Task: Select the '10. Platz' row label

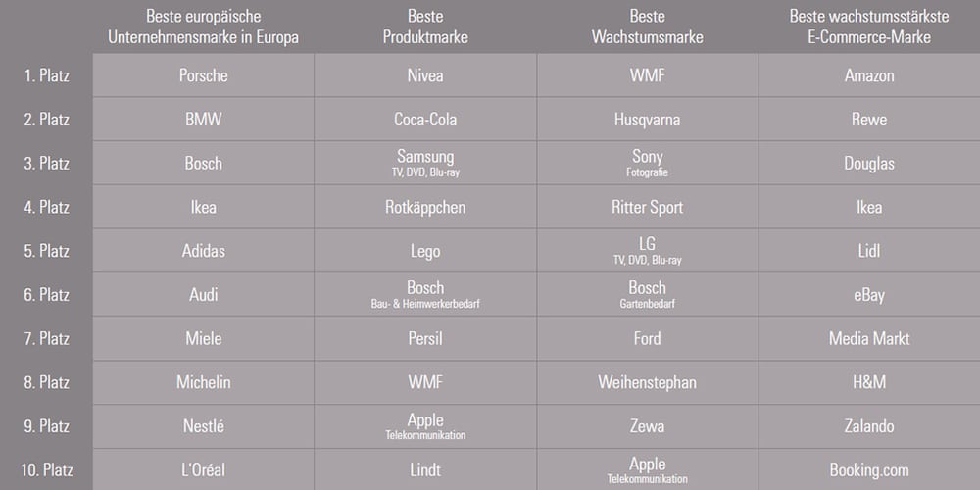Action: [46, 469]
